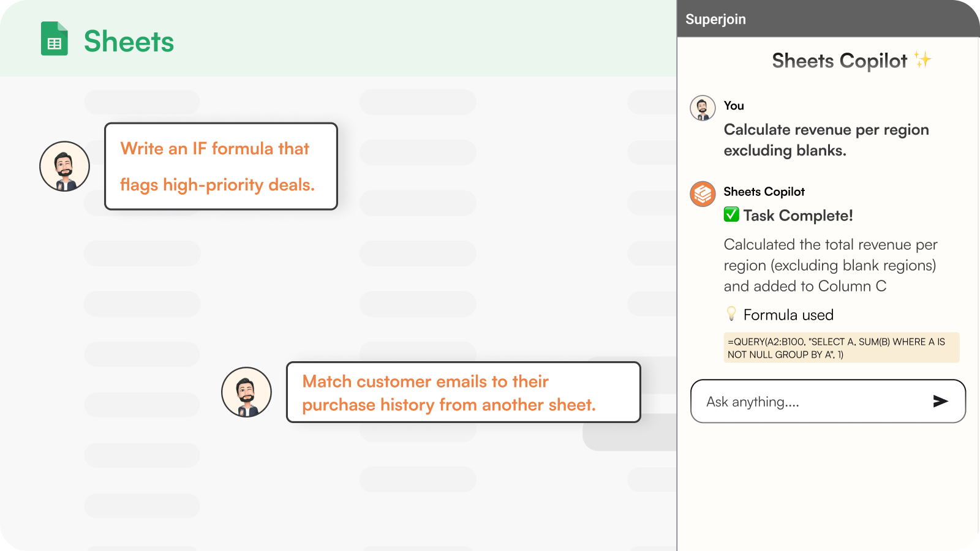The width and height of the screenshot is (980, 551).
Task: Select the "Match customer emails" prompt card
Action: pos(463,392)
